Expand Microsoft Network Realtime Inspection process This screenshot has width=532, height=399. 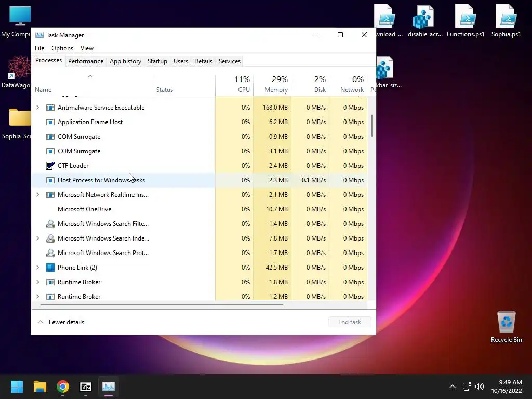coord(37,195)
